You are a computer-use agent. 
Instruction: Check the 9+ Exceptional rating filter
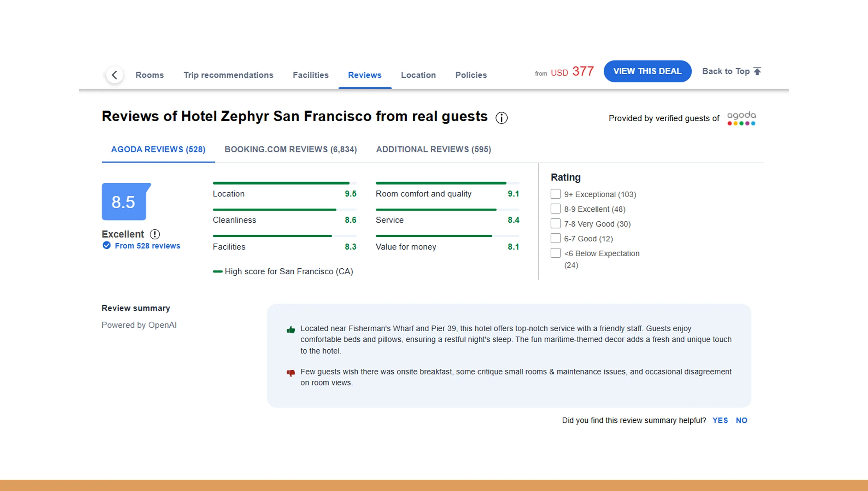(x=555, y=193)
